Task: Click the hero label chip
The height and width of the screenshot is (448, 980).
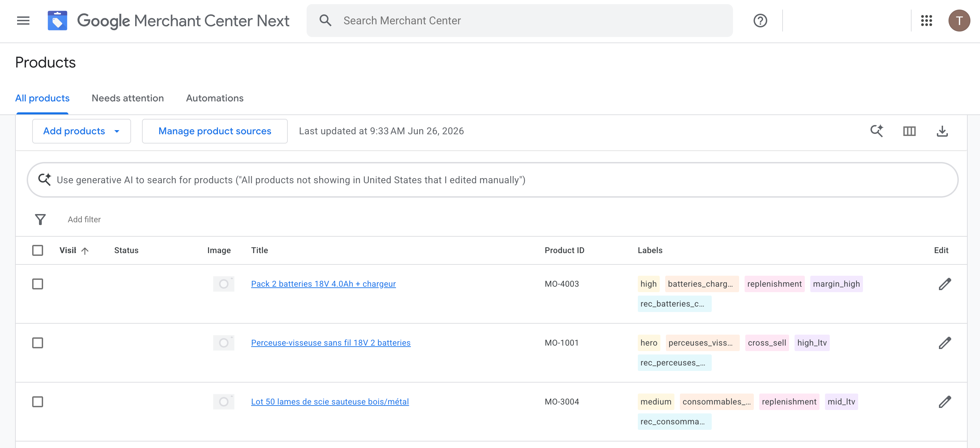Action: pyautogui.click(x=649, y=343)
